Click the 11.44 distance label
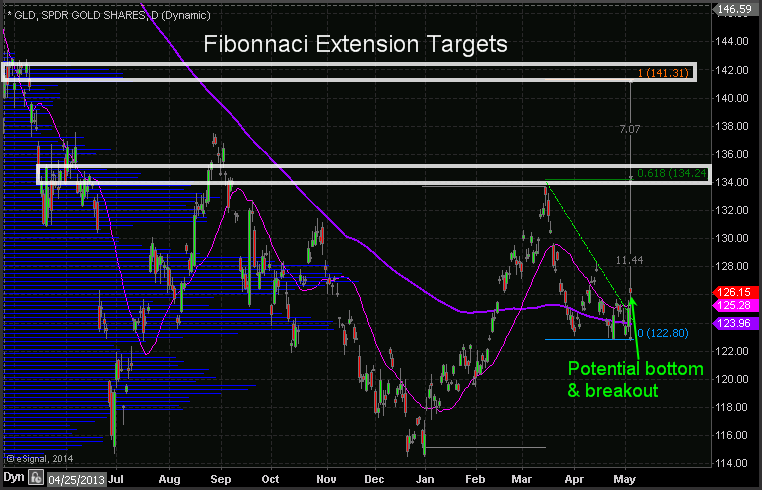The height and width of the screenshot is (490, 762). point(629,260)
